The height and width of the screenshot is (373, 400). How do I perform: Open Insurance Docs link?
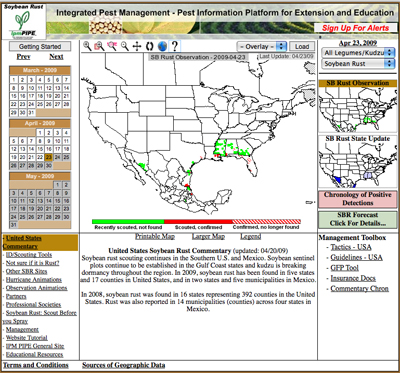coord(353,278)
